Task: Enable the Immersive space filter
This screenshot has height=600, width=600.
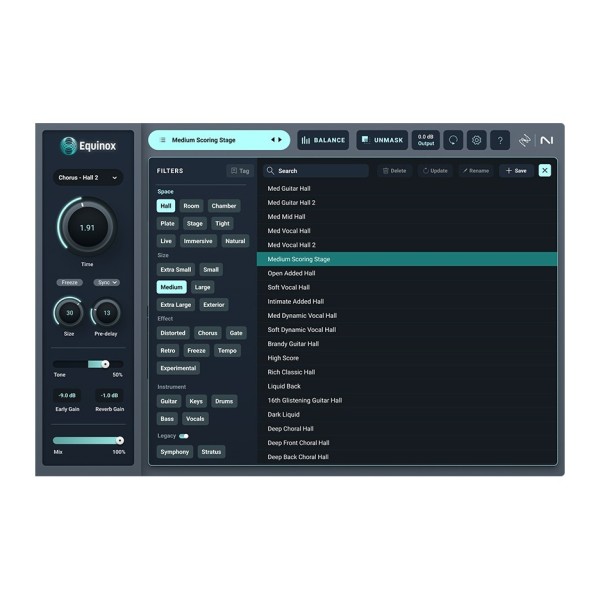Action: 198,241
